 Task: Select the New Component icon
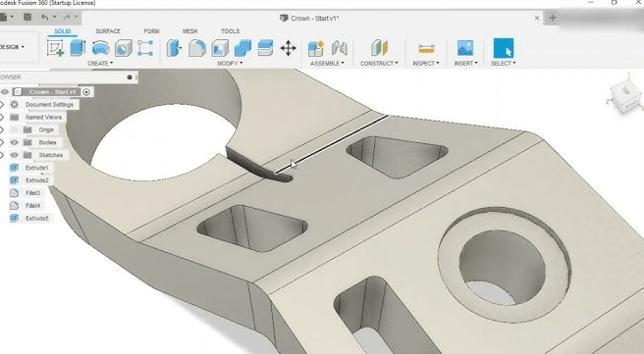(316, 48)
